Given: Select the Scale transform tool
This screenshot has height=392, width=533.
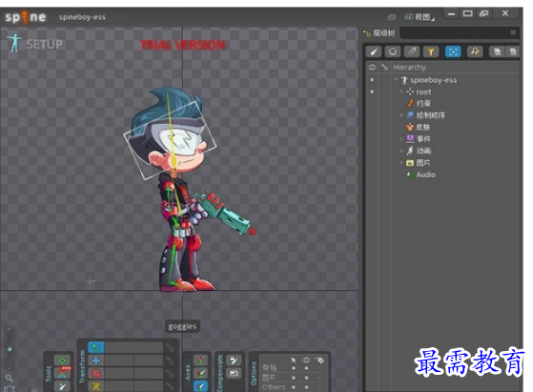Looking at the screenshot, I should click(x=96, y=373).
